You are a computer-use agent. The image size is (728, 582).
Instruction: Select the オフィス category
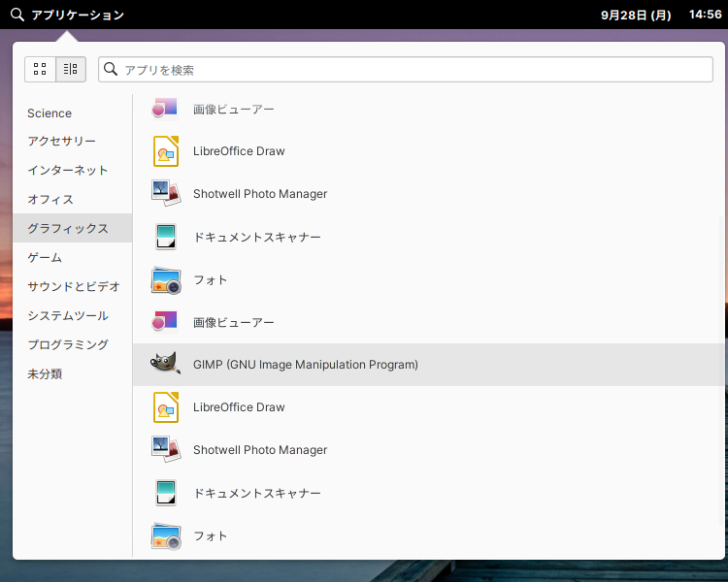[x=73, y=200]
